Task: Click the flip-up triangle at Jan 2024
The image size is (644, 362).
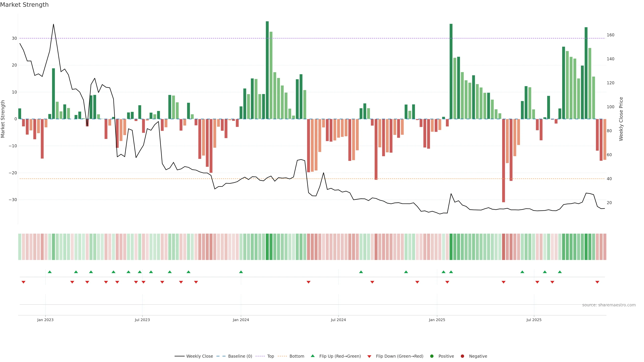Action: (x=241, y=272)
